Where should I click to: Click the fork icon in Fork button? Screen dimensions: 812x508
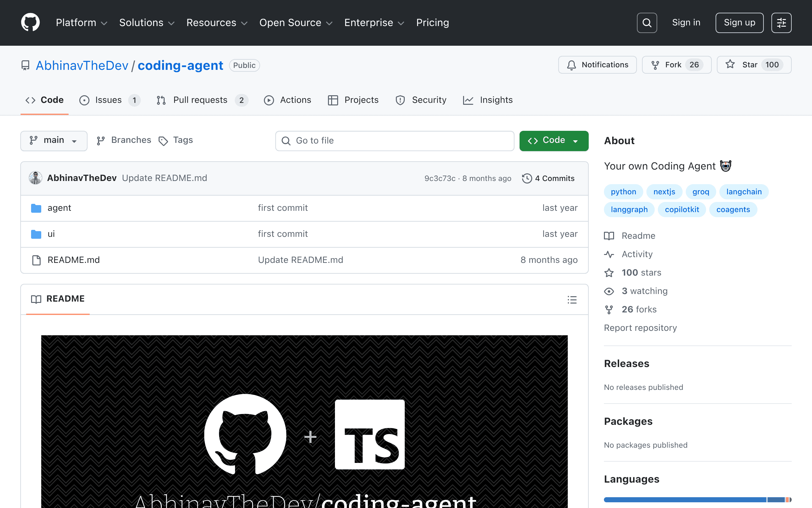pos(655,65)
